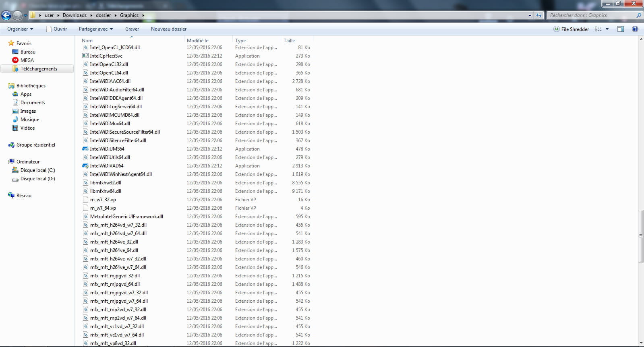Select the libmfxhw32.dll file icon

point(85,182)
